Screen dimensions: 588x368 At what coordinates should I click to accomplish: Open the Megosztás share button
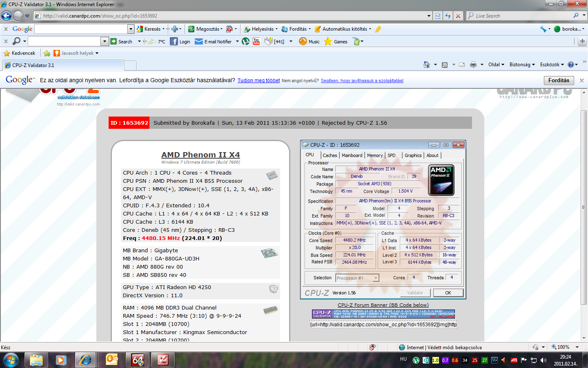coord(205,29)
